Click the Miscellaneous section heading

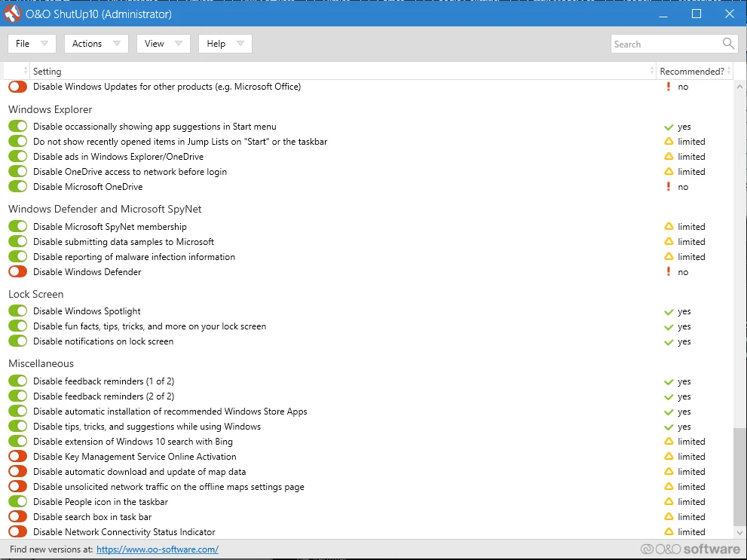41,363
